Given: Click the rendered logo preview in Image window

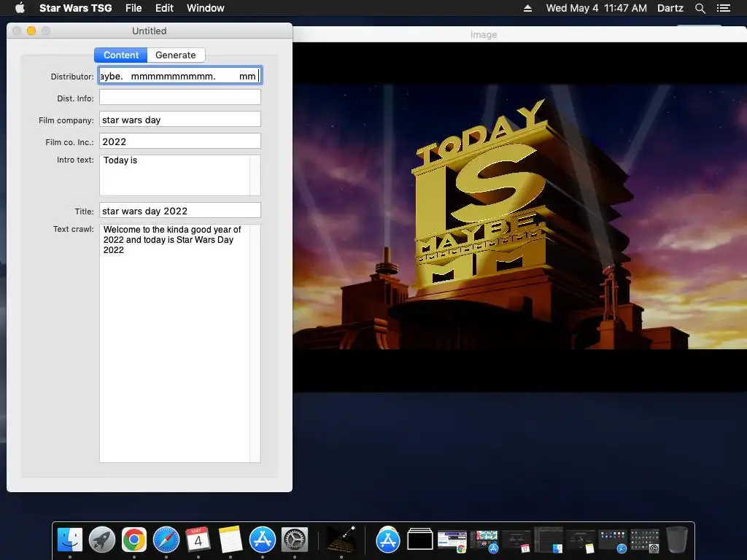Looking at the screenshot, I should 519,217.
